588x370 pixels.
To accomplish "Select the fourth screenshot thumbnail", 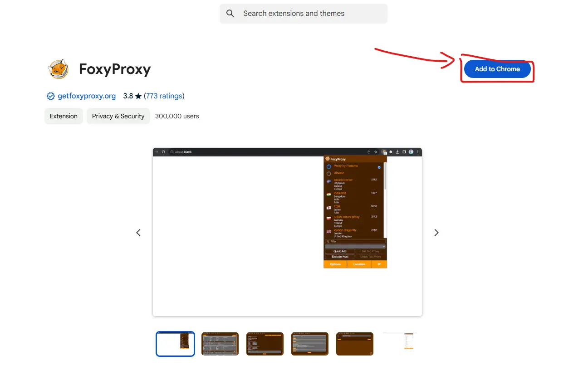I will (310, 344).
